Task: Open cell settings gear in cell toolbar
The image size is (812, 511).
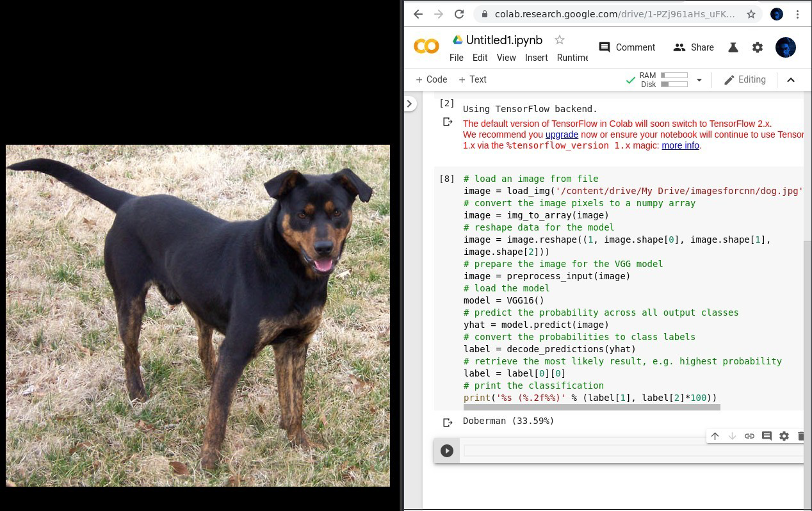Action: coord(784,436)
